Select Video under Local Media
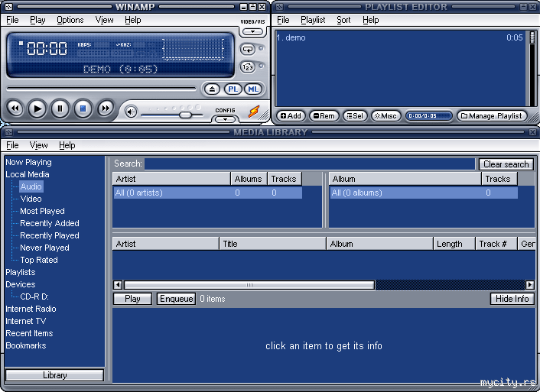Image resolution: width=540 pixels, height=392 pixels. click(x=31, y=199)
